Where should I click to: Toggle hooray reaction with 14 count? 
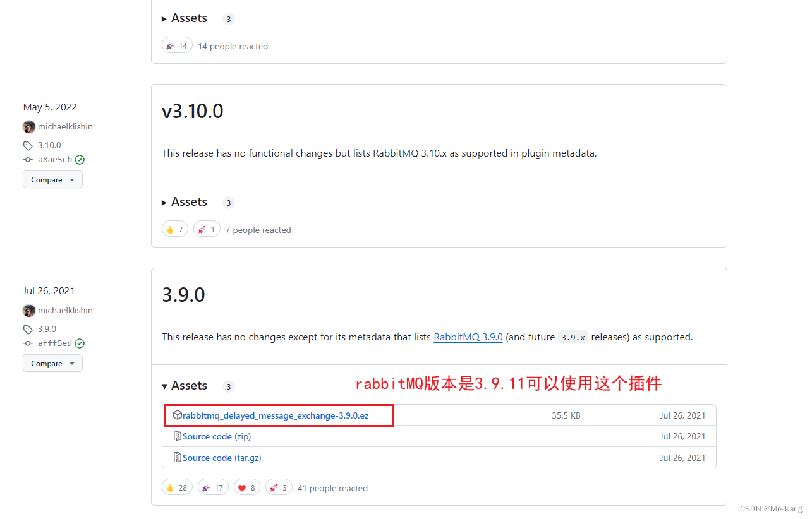pos(177,45)
